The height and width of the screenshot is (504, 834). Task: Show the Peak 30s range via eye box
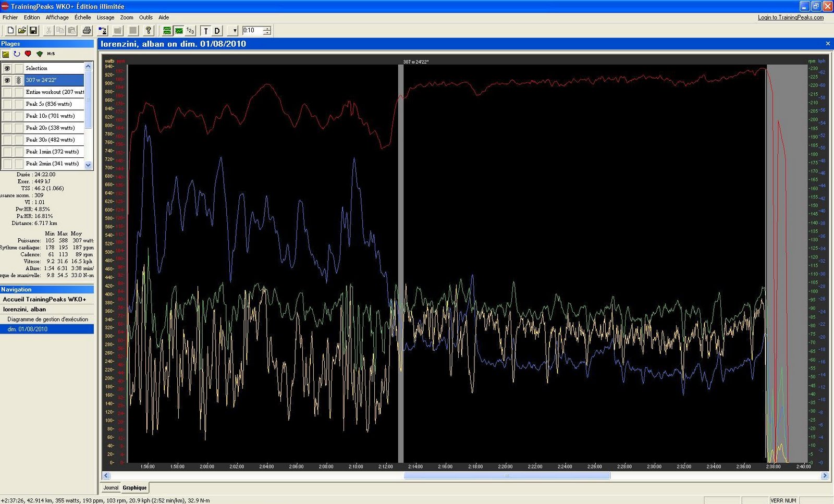pyautogui.click(x=7, y=140)
